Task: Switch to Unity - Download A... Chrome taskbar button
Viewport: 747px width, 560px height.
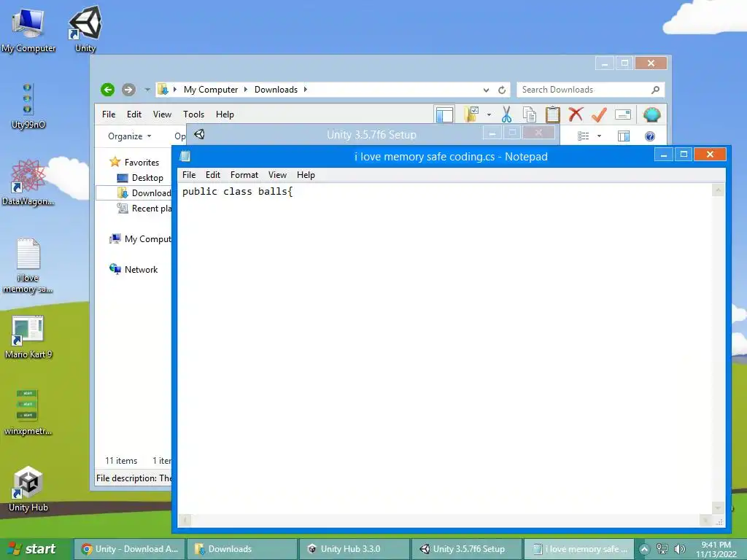Action: 130,549
